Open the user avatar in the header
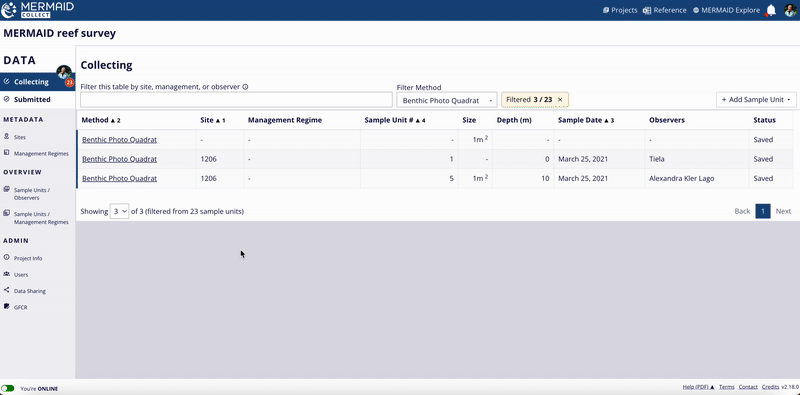 (790, 10)
